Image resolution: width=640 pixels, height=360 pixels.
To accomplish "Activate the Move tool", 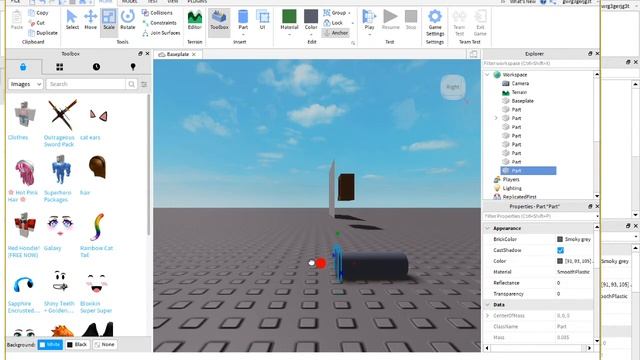I will 90,20.
